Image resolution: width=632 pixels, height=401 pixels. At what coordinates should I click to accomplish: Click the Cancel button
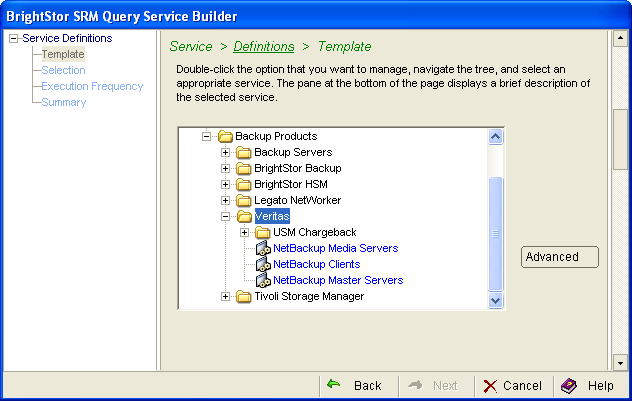point(513,386)
